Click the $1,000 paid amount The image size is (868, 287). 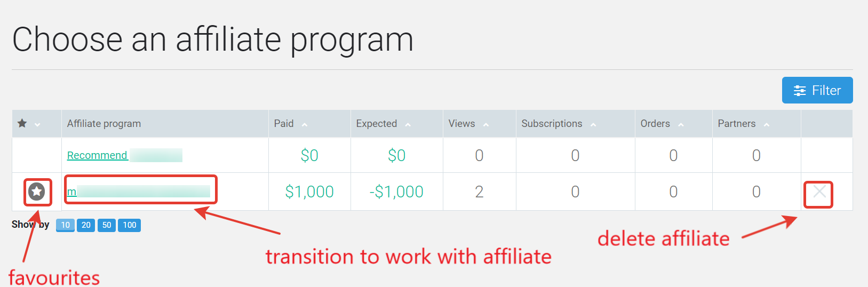pos(309,192)
